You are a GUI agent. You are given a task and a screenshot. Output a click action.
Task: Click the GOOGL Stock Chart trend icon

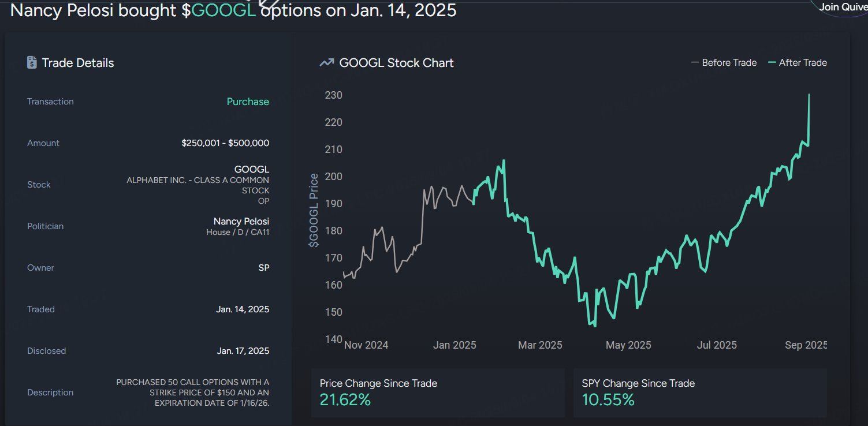click(x=327, y=63)
